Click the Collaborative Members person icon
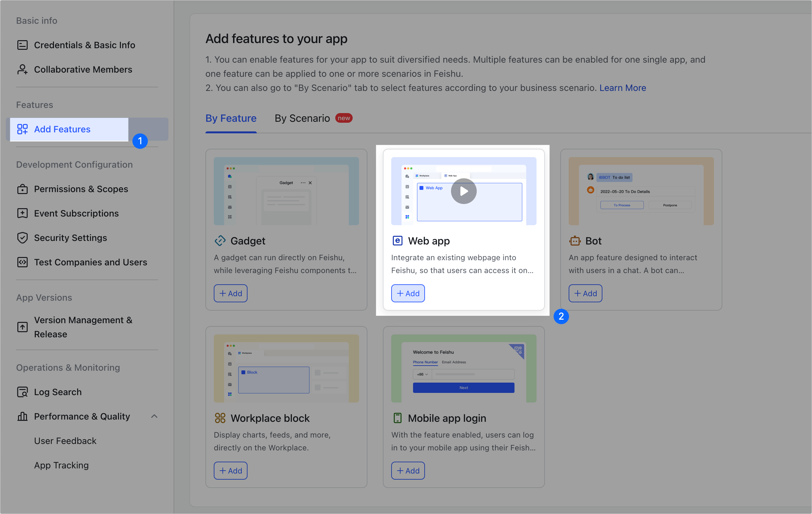This screenshot has width=812, height=514. coord(22,69)
